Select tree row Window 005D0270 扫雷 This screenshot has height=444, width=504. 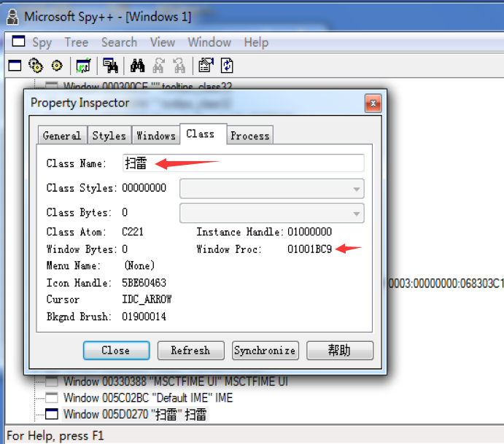coord(135,414)
